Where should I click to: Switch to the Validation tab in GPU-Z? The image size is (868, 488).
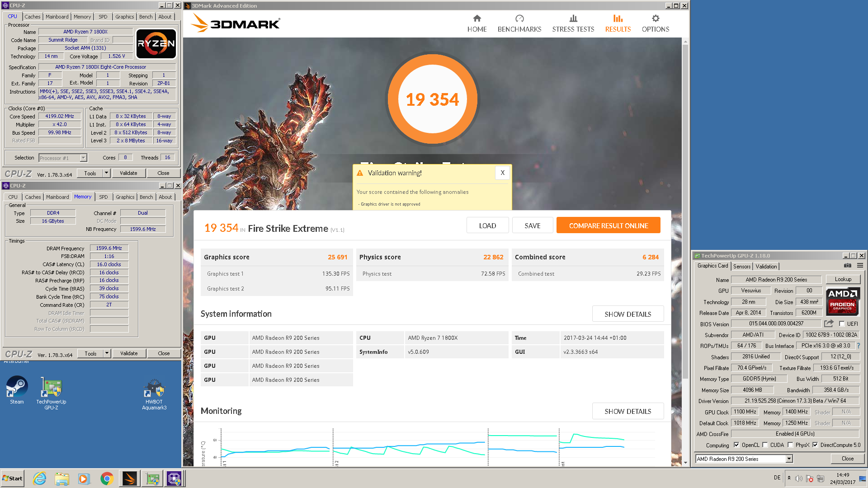(x=766, y=266)
